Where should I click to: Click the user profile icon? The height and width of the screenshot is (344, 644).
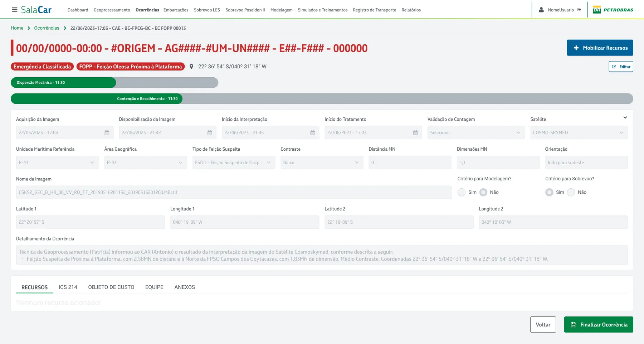(541, 10)
